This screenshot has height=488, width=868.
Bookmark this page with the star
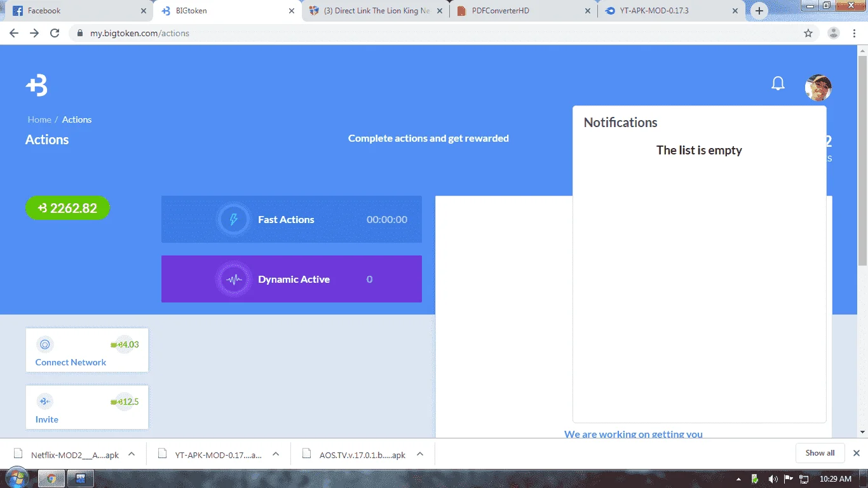808,33
